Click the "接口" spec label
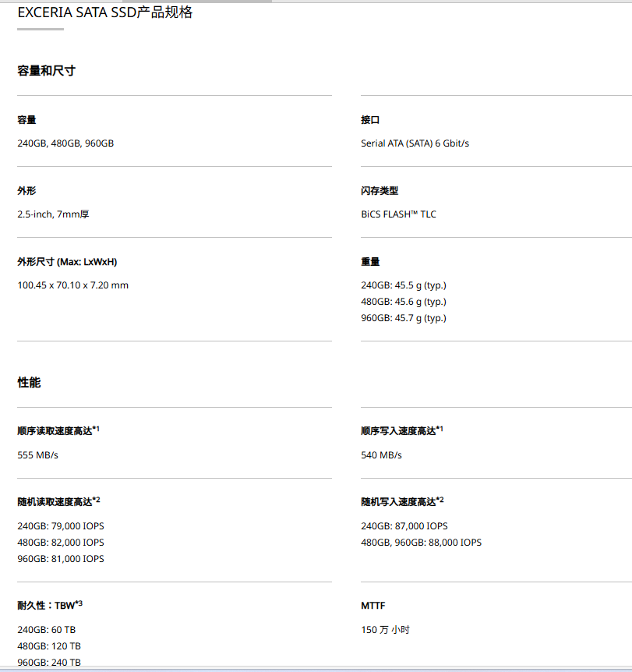 370,120
